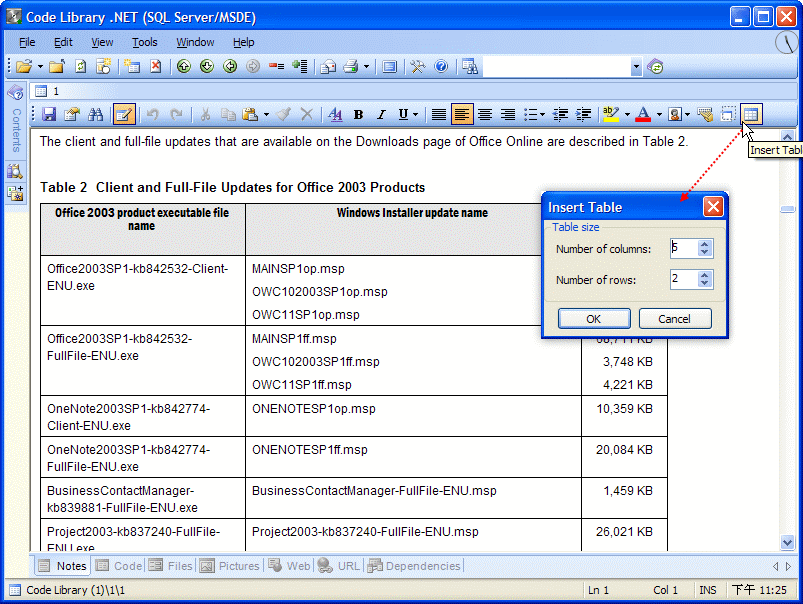The height and width of the screenshot is (604, 803).
Task: Click the Decrease Indent icon
Action: click(561, 114)
